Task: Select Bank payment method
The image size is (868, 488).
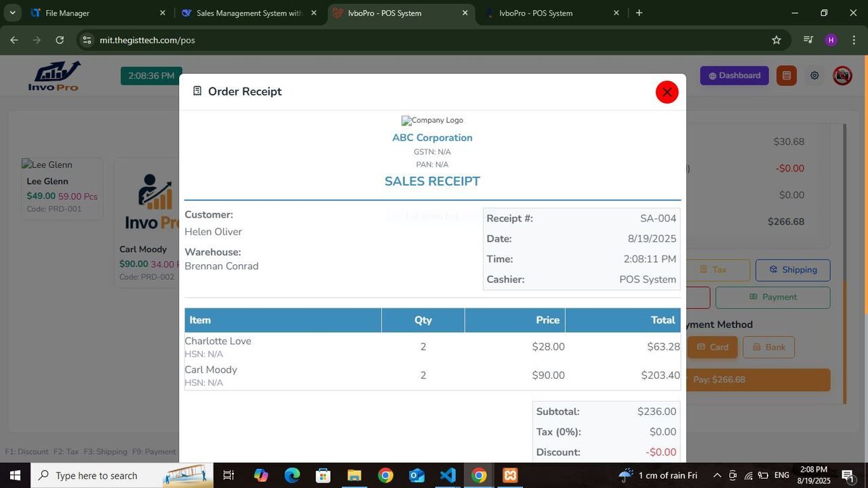Action: (768, 347)
